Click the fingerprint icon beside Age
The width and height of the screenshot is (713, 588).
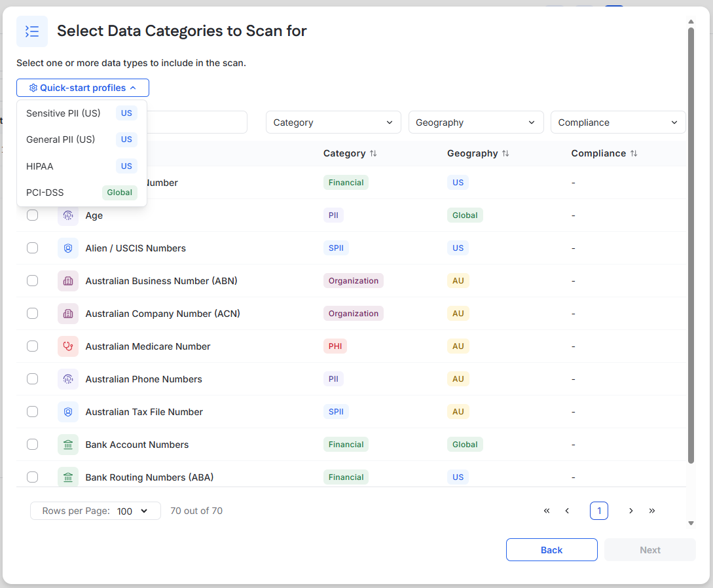(67, 215)
